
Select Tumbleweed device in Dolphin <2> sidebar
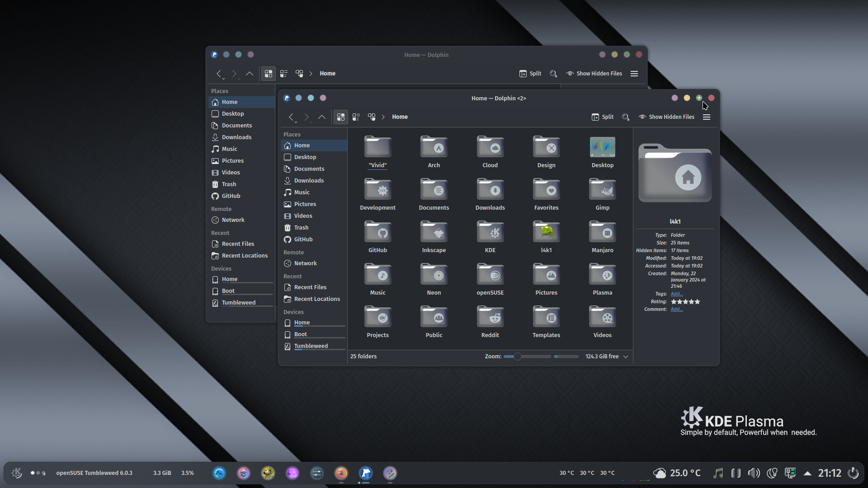click(313, 346)
